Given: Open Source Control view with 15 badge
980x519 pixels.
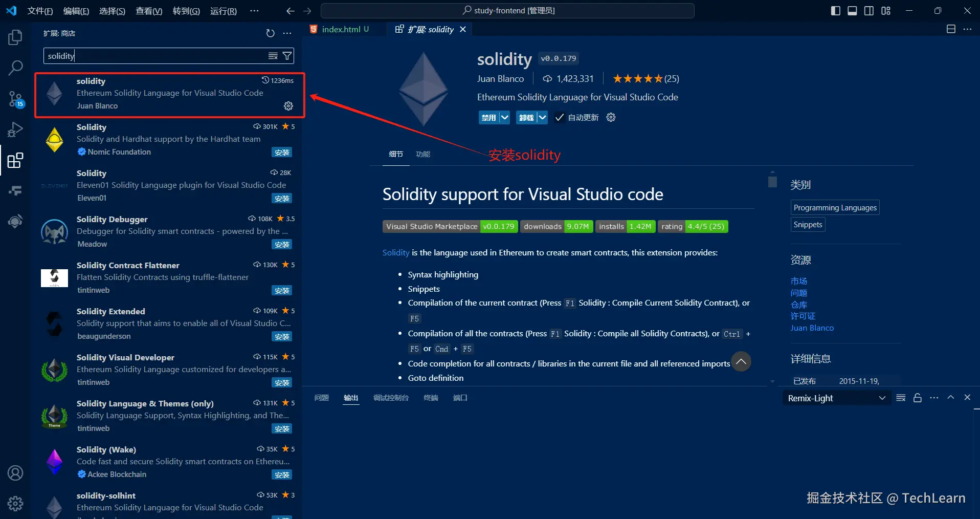Looking at the screenshot, I should pyautogui.click(x=15, y=99).
